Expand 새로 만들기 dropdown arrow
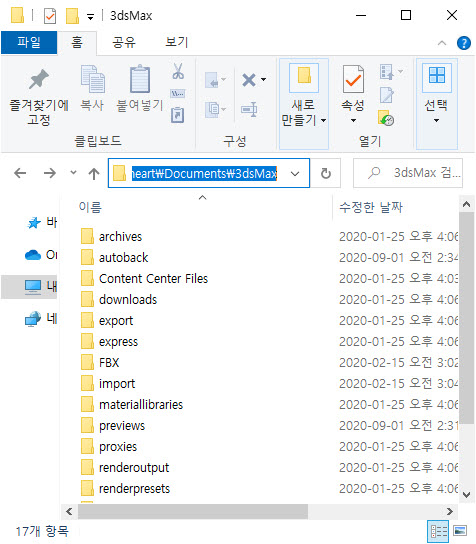The height and width of the screenshot is (544, 476). 323,120
